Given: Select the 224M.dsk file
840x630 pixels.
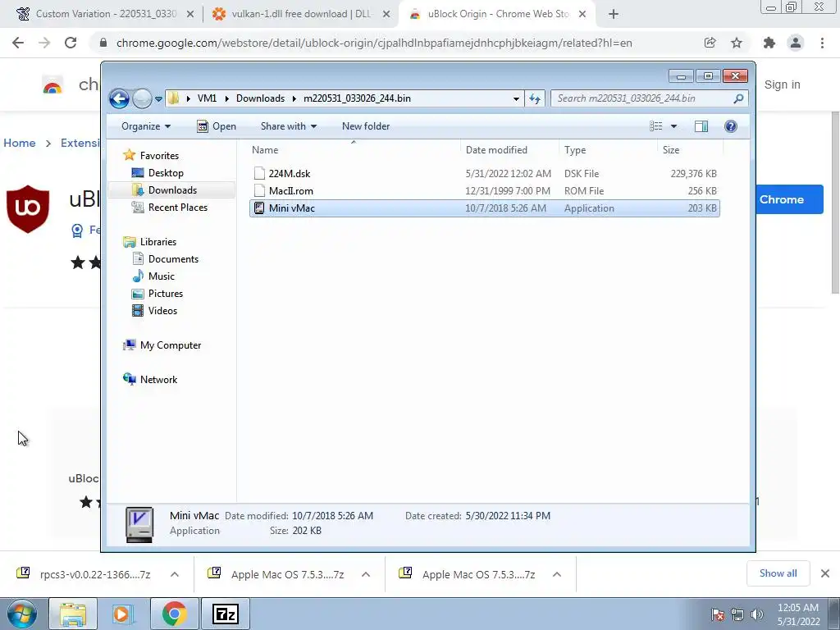Looking at the screenshot, I should (x=484, y=174).
